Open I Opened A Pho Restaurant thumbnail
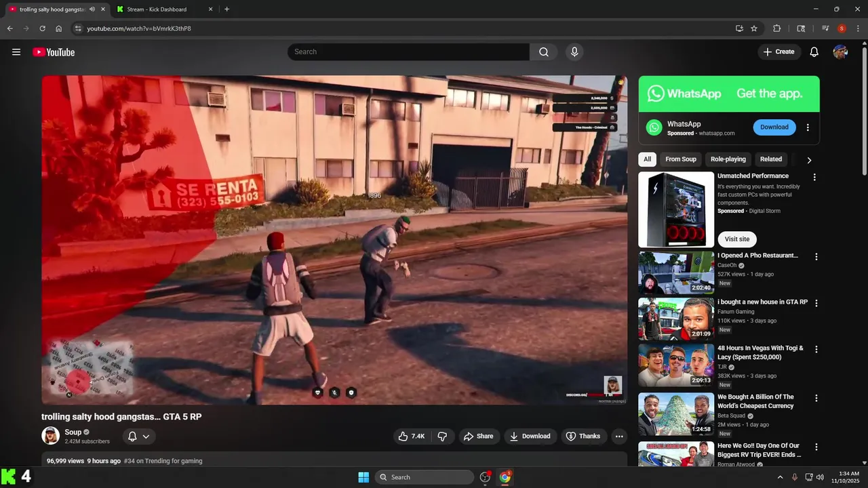The height and width of the screenshot is (488, 868). [x=676, y=272]
